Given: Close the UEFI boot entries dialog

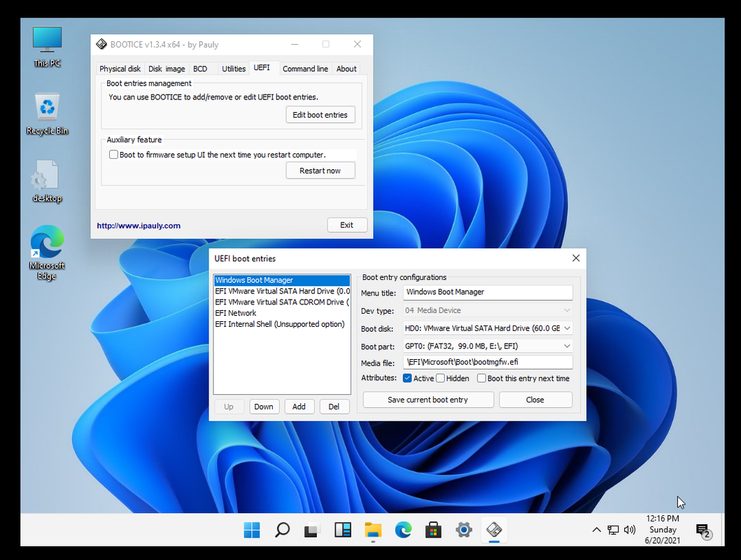Looking at the screenshot, I should 576,258.
